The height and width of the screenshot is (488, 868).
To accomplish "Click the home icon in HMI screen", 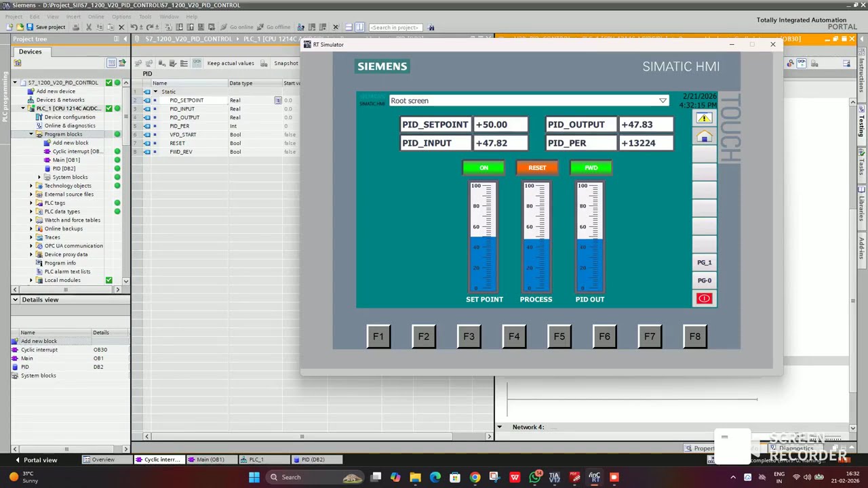I will click(704, 137).
